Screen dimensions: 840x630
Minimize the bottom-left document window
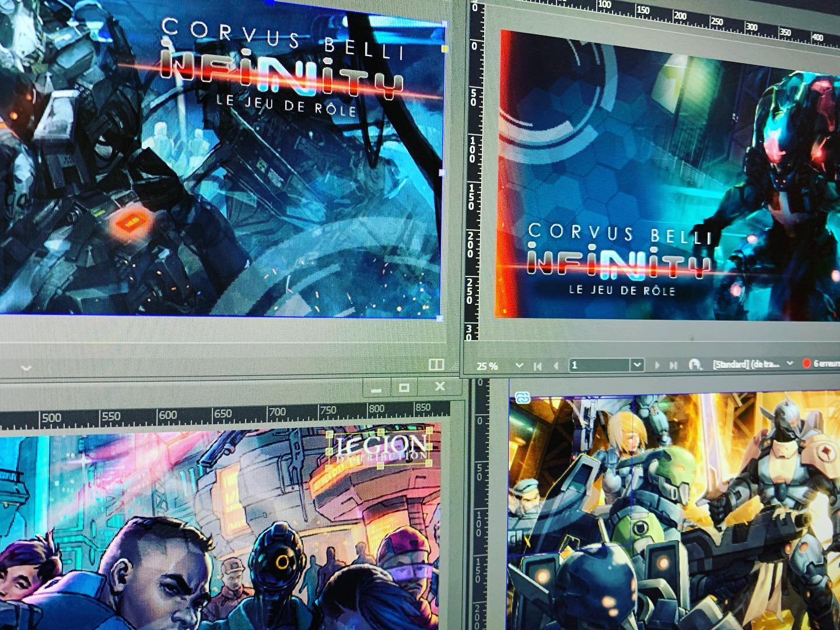(376, 388)
